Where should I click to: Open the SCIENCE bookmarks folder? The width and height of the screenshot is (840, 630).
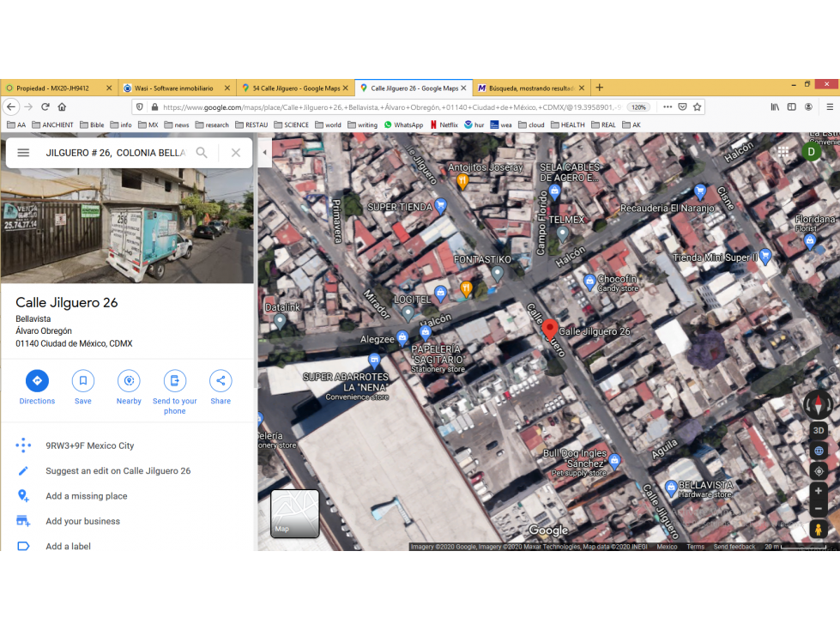[x=292, y=124]
